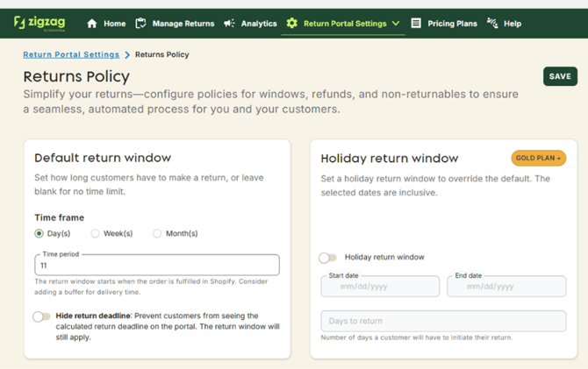The image size is (588, 369).
Task: Click the Help icon in navbar
Action: click(x=492, y=24)
